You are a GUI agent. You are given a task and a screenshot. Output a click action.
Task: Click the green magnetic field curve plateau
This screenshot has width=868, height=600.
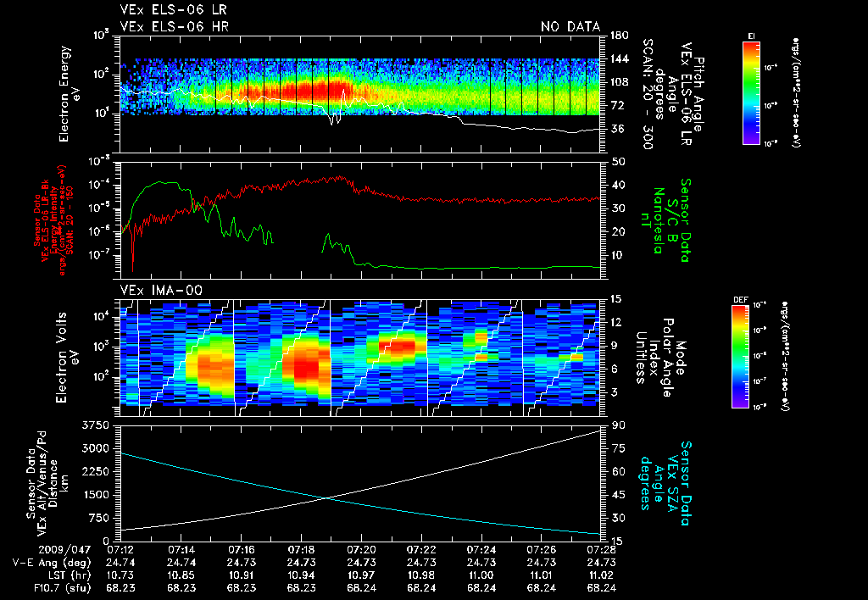click(164, 183)
